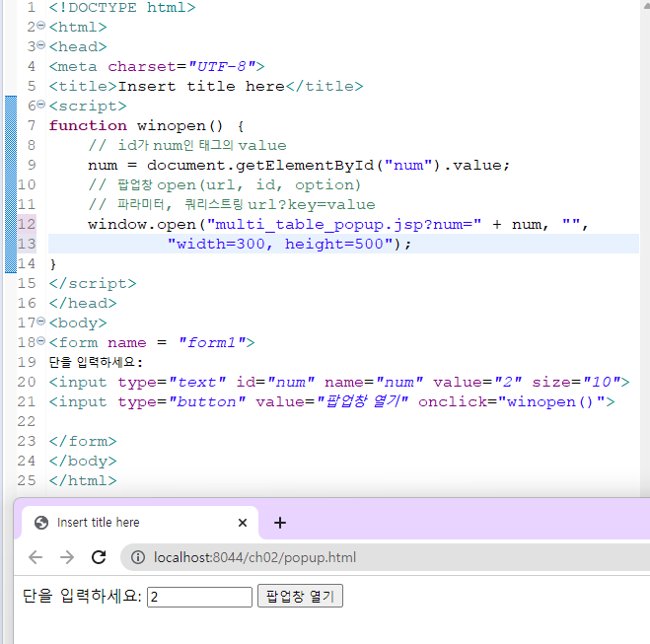Place cursor on line 7 function winopen
The image size is (650, 644).
146,125
